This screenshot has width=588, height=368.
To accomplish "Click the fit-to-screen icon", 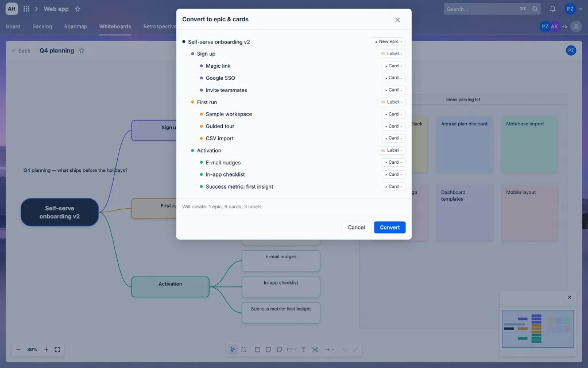I will tap(57, 350).
